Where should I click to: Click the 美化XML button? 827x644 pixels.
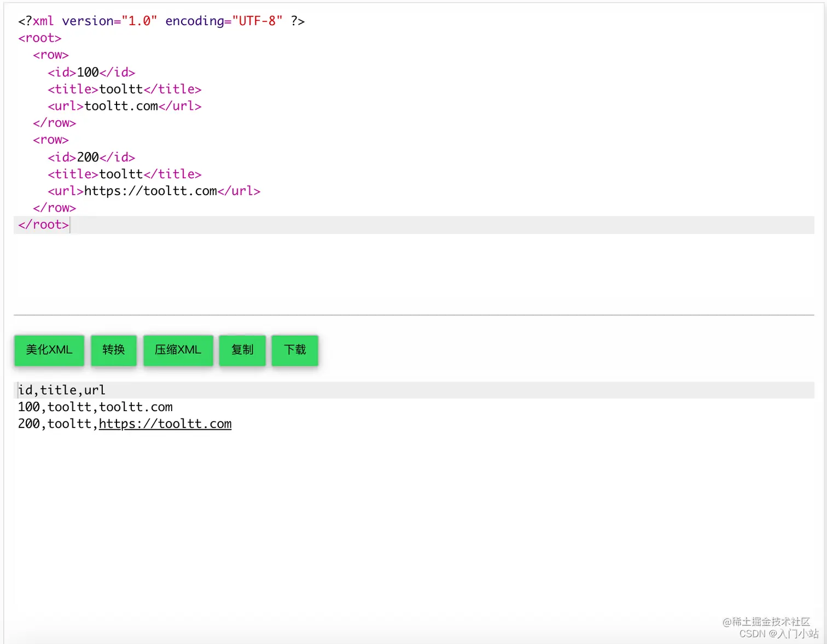coord(49,350)
